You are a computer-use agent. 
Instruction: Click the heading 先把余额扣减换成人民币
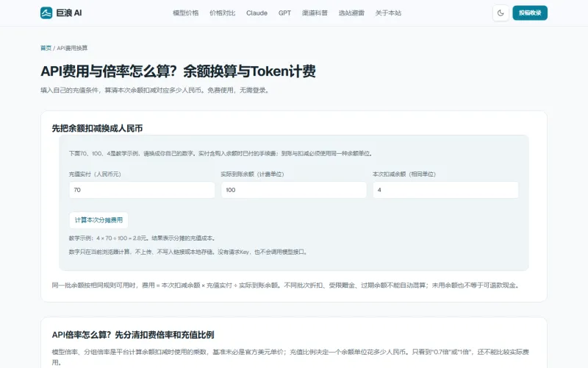(x=97, y=128)
